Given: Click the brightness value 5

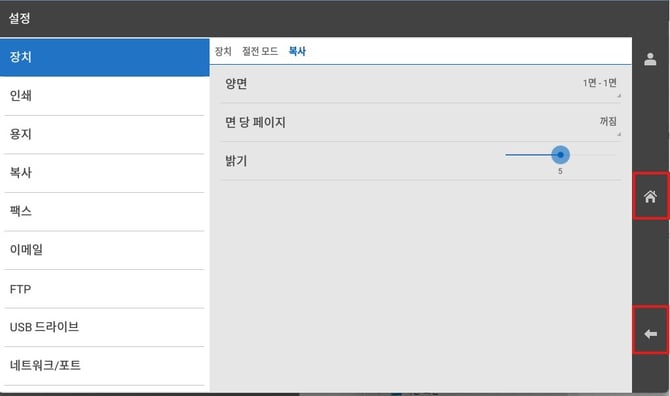Looking at the screenshot, I should click(560, 171).
